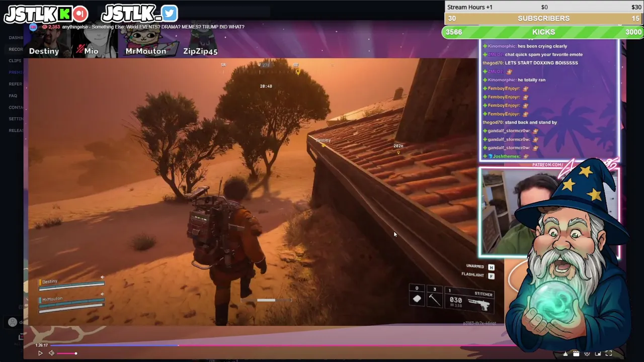
Task: Click the 2,353 viewer count
Action: 54,27
